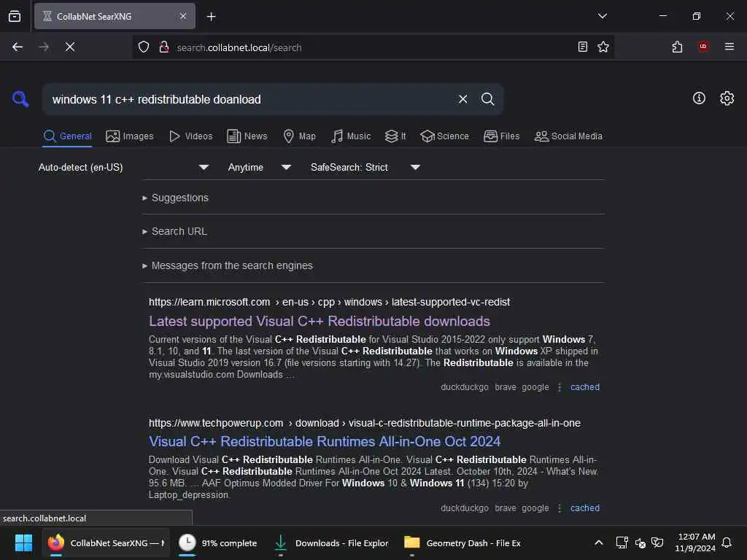The image size is (747, 560).
Task: Switch to the Social Media category tab
Action: (x=568, y=136)
